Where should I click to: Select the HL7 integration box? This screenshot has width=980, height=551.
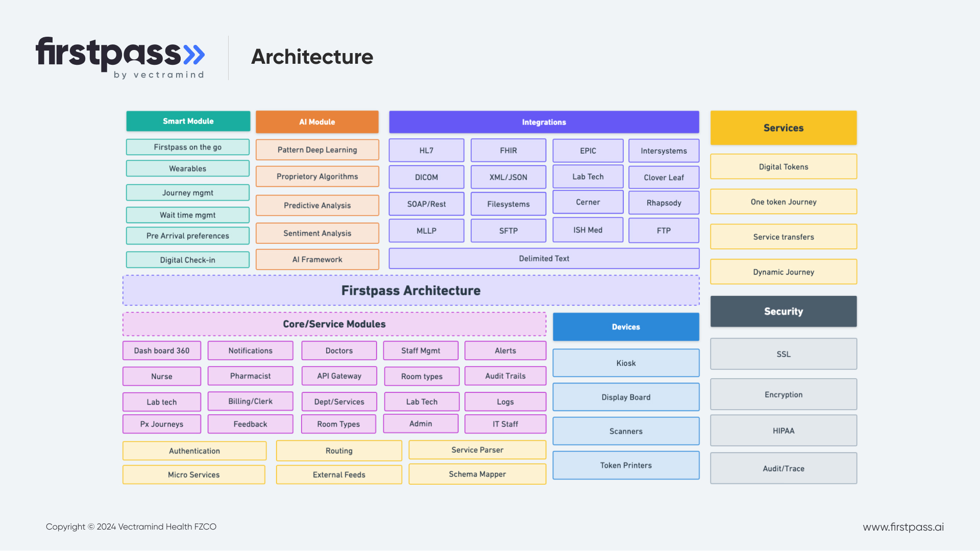pyautogui.click(x=426, y=151)
